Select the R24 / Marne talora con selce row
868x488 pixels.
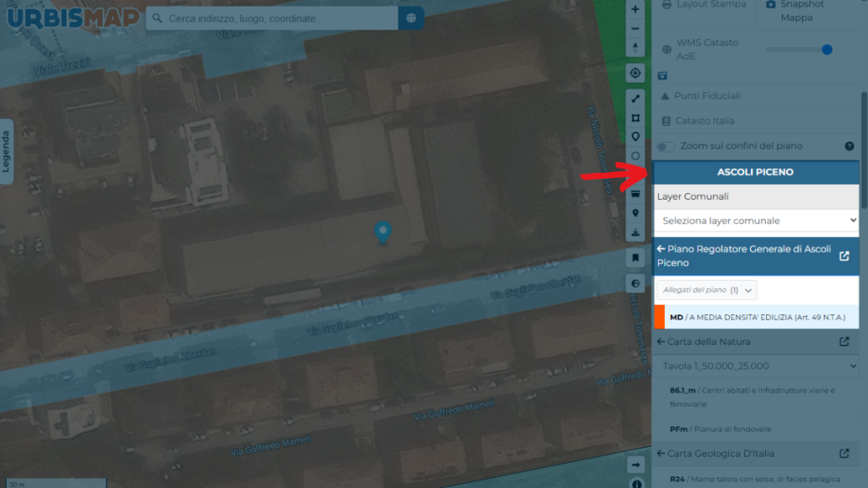[756, 479]
